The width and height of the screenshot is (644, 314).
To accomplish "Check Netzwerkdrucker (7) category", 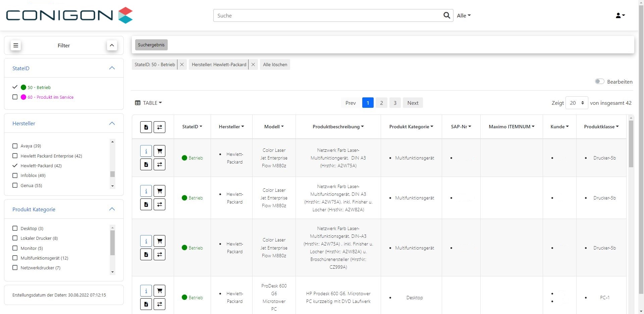I will 15,268.
